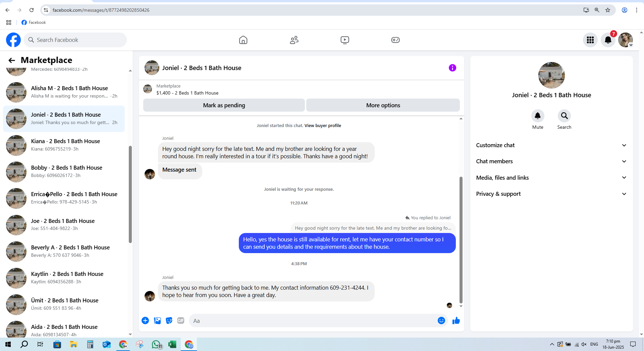Open Alisha M conversation
644x351 pixels.
click(x=64, y=92)
